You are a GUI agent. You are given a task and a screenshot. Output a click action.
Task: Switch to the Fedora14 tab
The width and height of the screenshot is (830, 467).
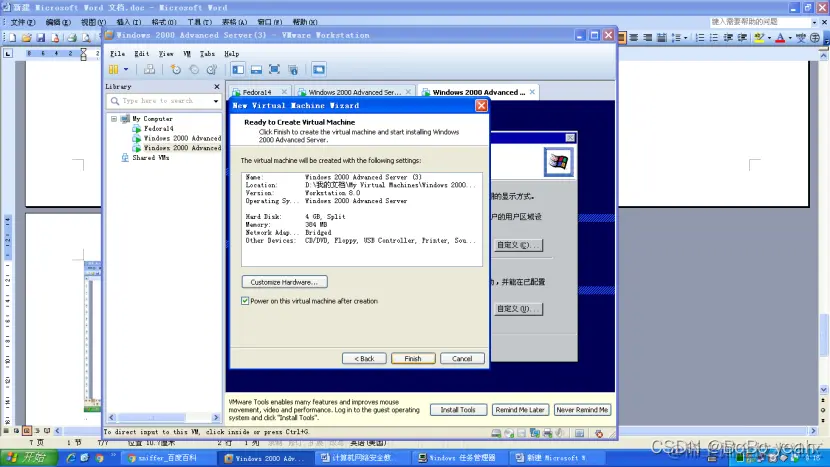click(257, 92)
